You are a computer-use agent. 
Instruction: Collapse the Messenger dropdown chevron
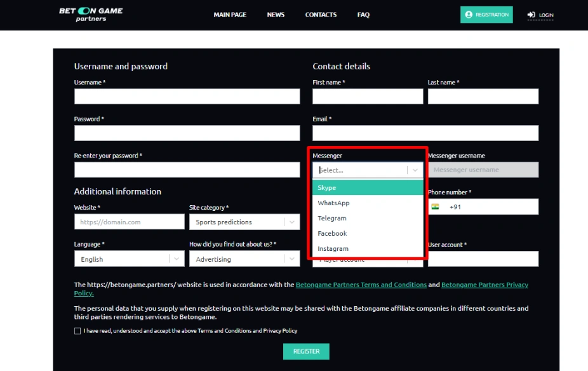click(x=415, y=170)
